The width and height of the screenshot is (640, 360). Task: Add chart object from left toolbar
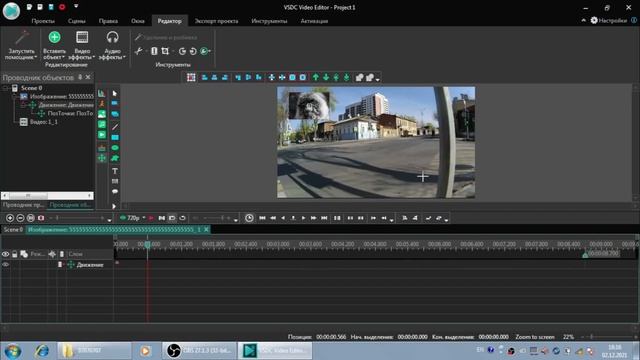click(x=102, y=93)
